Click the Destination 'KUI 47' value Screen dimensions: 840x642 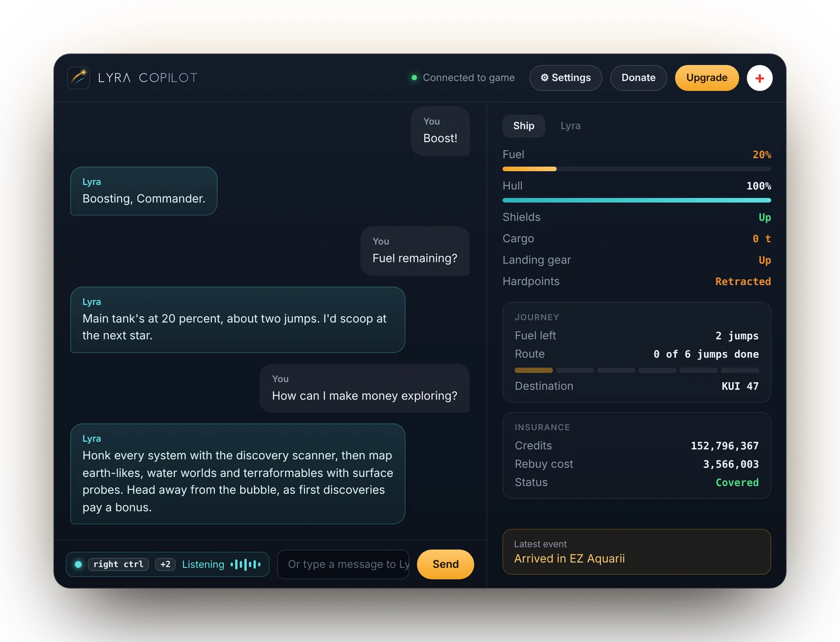(x=740, y=386)
